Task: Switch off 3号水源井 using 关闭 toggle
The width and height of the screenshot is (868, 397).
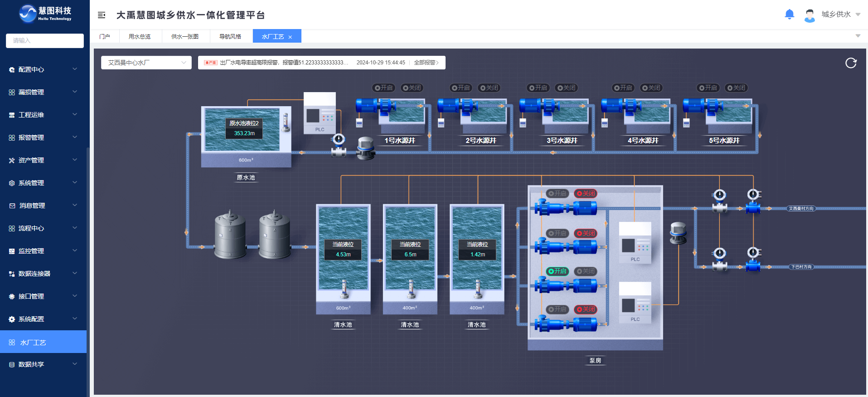Action: pos(567,88)
